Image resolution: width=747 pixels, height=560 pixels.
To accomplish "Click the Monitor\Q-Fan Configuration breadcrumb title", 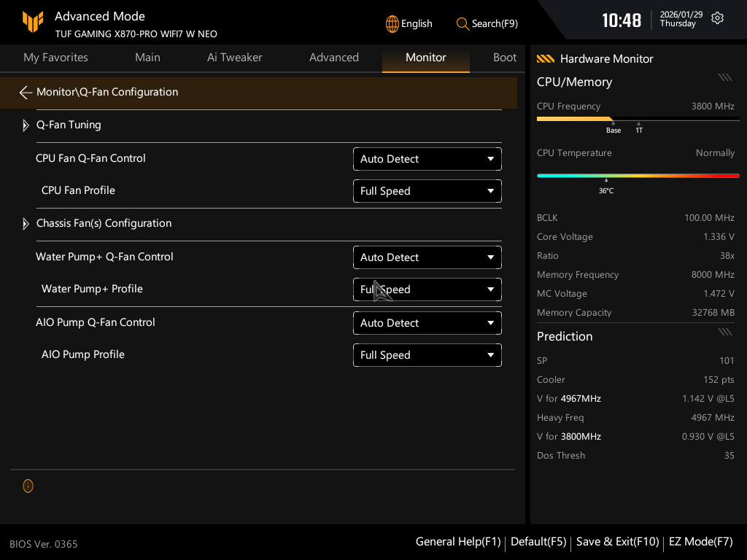I will coord(107,93).
